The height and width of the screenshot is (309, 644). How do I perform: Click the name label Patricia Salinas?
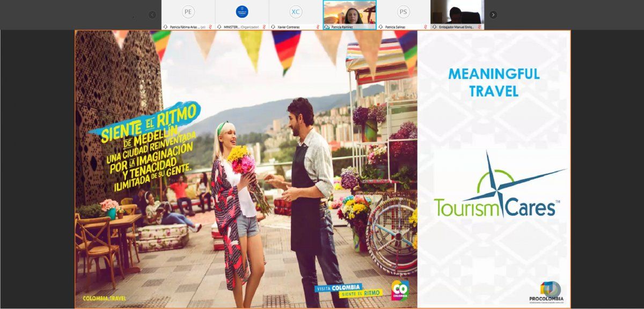click(x=395, y=27)
